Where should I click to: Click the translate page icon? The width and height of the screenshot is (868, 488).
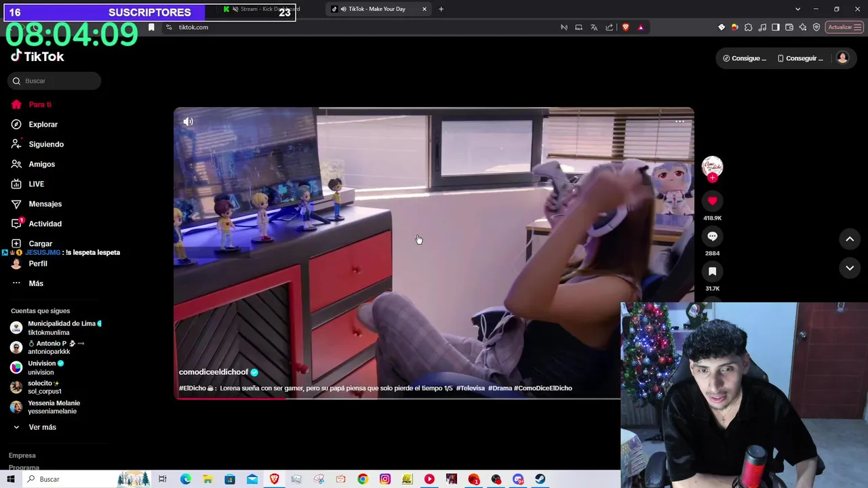[x=594, y=27]
